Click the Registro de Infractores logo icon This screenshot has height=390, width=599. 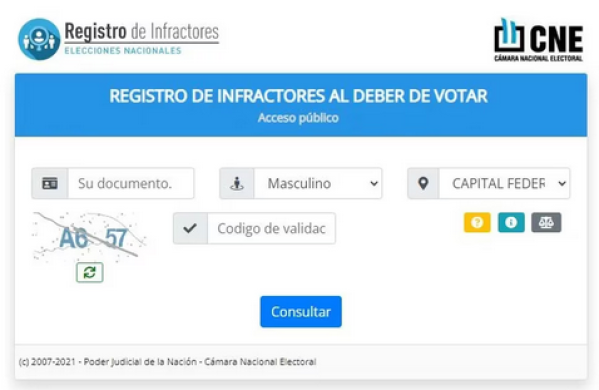(x=39, y=39)
